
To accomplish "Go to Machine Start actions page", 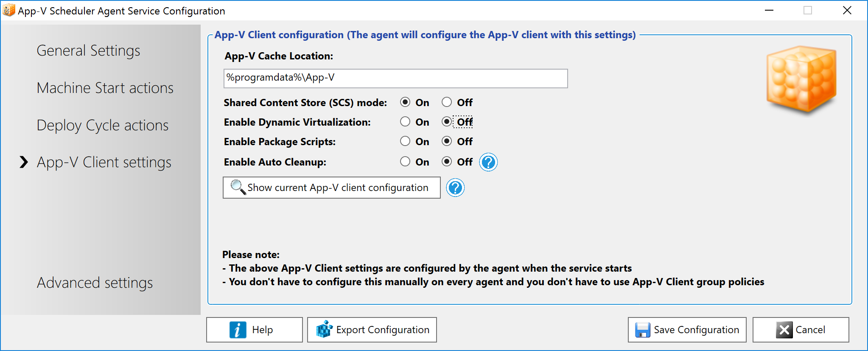I will [105, 88].
